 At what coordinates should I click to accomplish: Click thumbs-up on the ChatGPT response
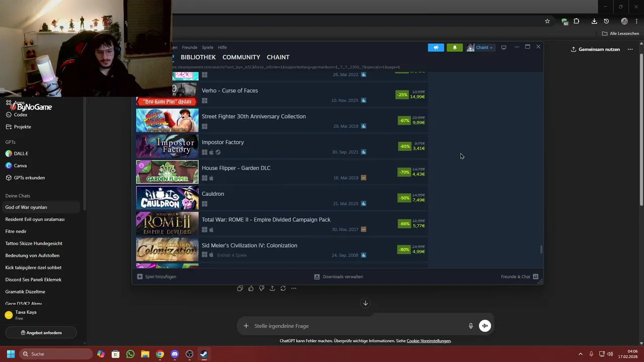click(251, 288)
